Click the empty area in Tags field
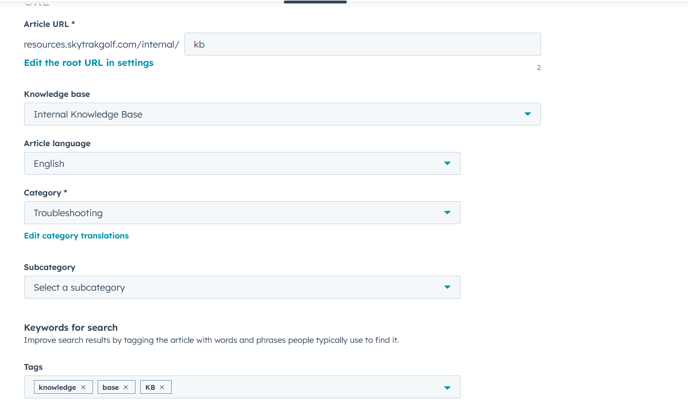Screen dimensions: 688x403 pyautogui.click(x=300, y=387)
